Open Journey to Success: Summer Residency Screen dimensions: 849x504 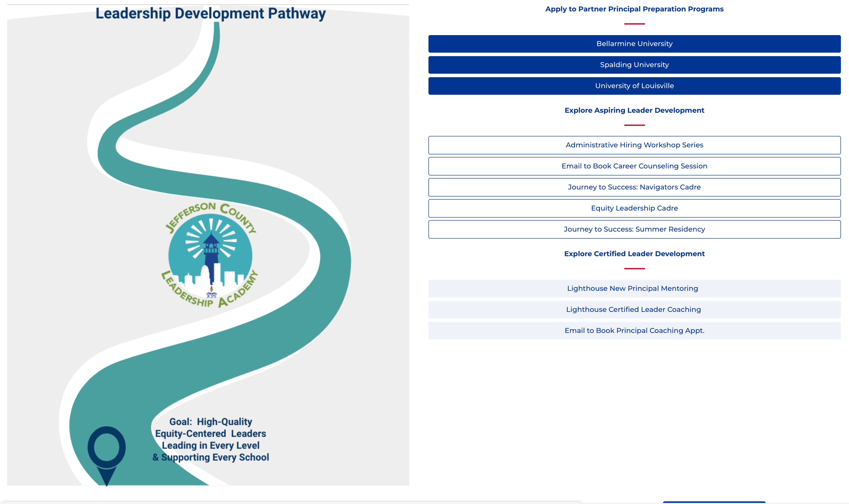(x=634, y=229)
